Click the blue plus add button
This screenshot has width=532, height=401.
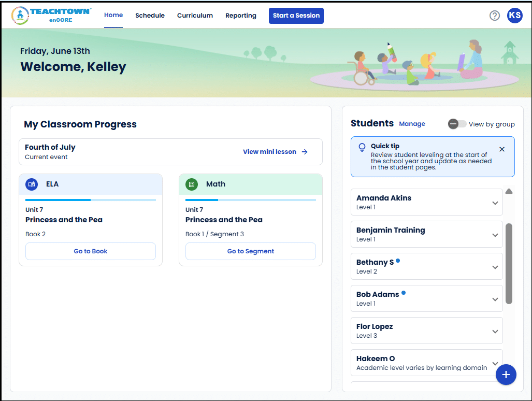point(506,375)
